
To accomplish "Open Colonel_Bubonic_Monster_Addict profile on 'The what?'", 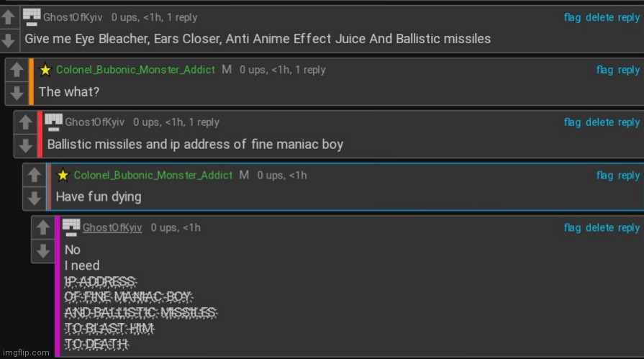I will point(135,70).
